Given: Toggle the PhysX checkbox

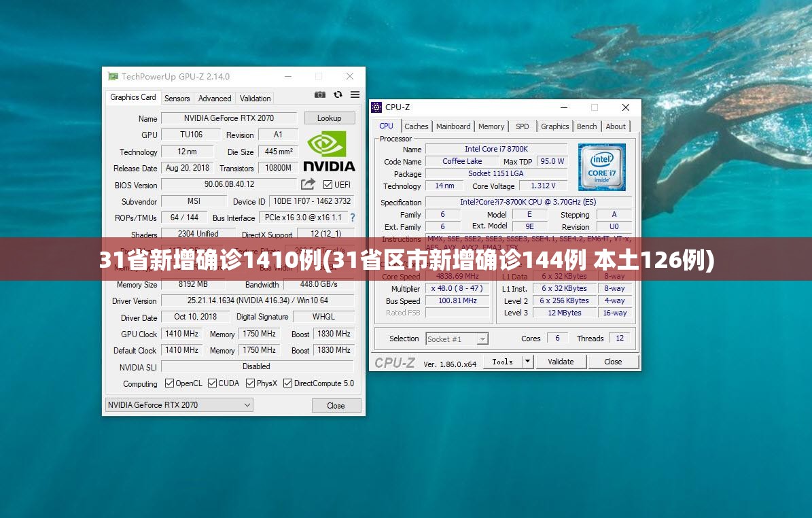Looking at the screenshot, I should coord(251,383).
